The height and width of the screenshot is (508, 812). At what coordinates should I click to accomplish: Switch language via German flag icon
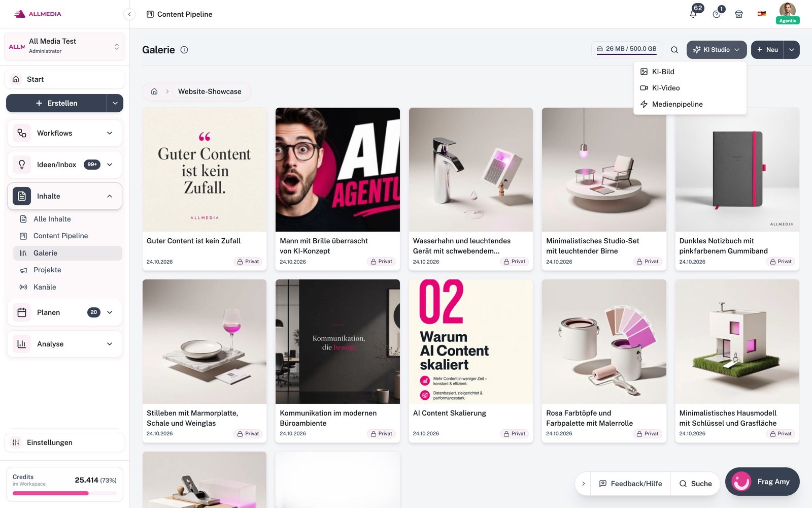click(762, 14)
